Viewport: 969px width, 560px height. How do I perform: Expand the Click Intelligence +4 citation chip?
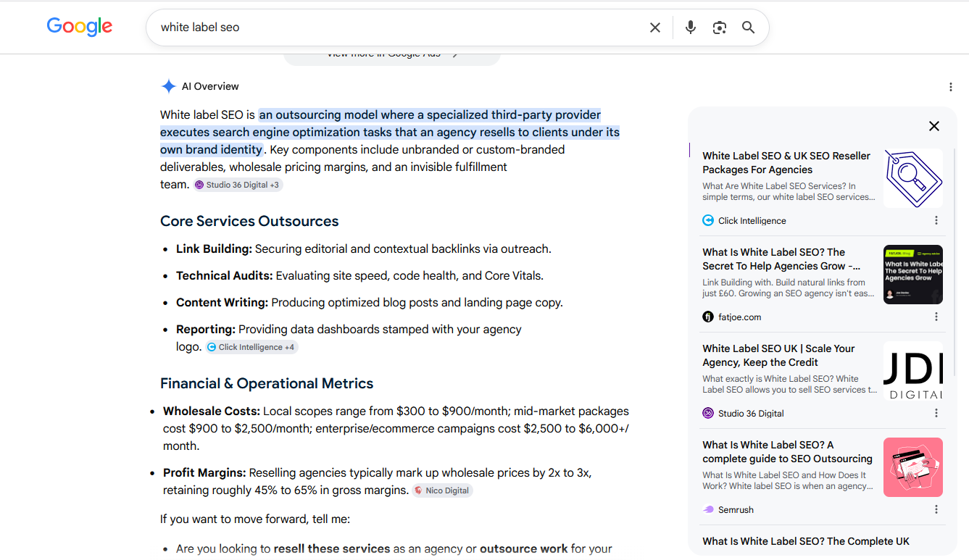251,347
